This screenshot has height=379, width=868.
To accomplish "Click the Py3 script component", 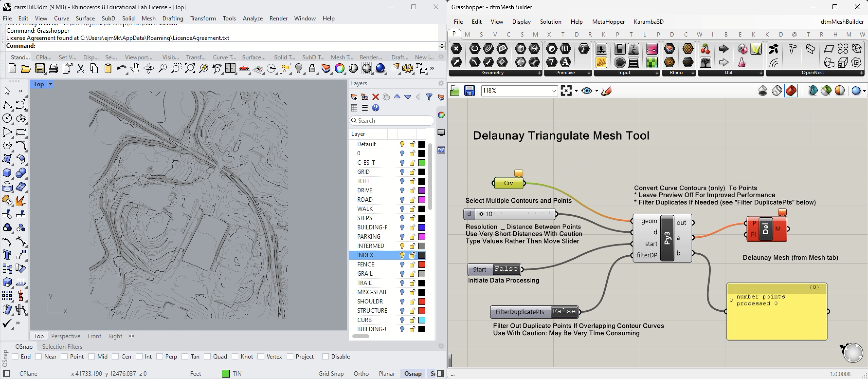I will pyautogui.click(x=667, y=238).
